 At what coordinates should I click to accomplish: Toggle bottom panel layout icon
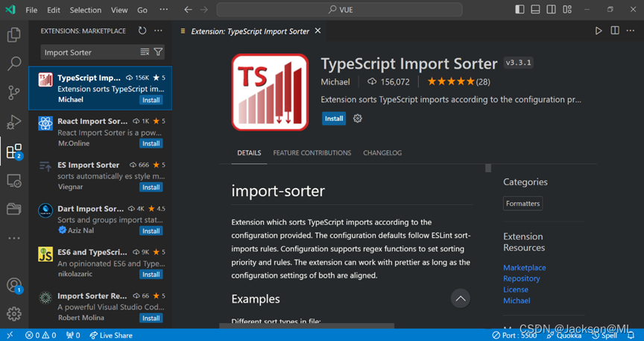(535, 10)
